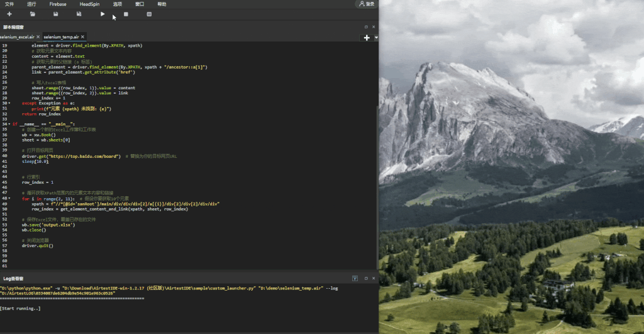The height and width of the screenshot is (334, 644).
Task: Click the wb.close() line
Action: pos(34,230)
